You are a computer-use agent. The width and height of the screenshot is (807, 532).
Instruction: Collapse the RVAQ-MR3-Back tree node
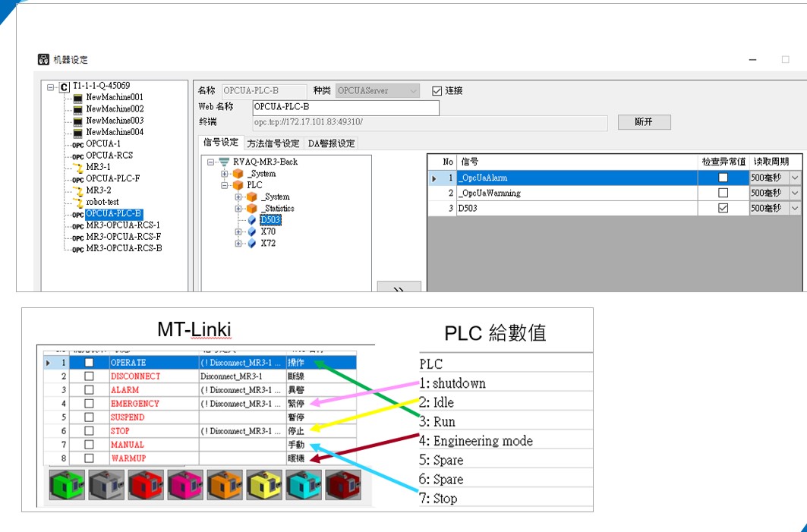point(210,162)
